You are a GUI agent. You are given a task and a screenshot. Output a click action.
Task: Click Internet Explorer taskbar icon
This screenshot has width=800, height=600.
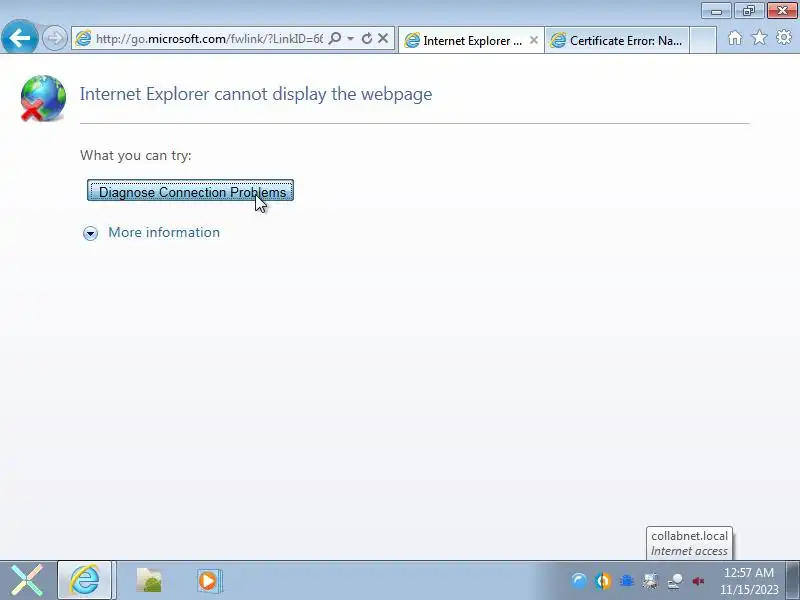click(85, 580)
